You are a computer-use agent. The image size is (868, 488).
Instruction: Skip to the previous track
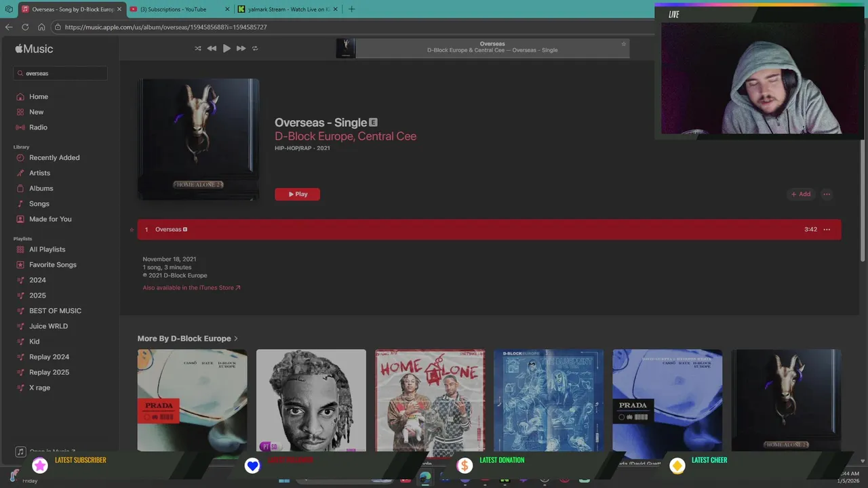pos(212,48)
